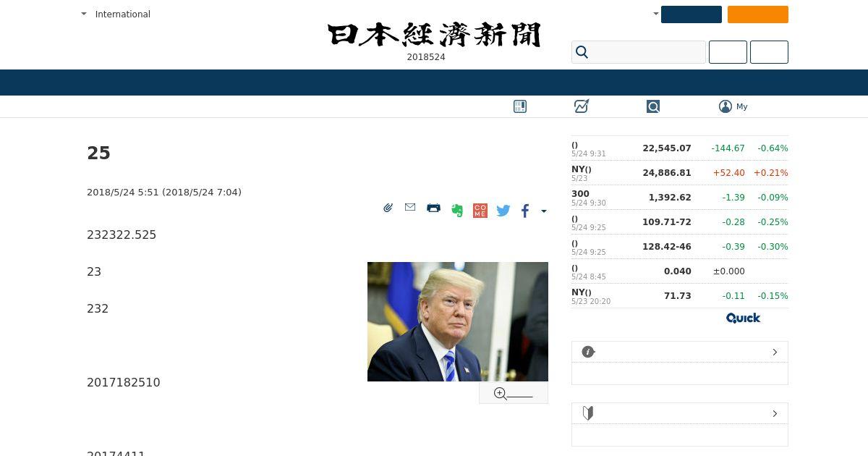The image size is (868, 456).
Task: Click the QUICK logo link
Action: click(x=743, y=318)
